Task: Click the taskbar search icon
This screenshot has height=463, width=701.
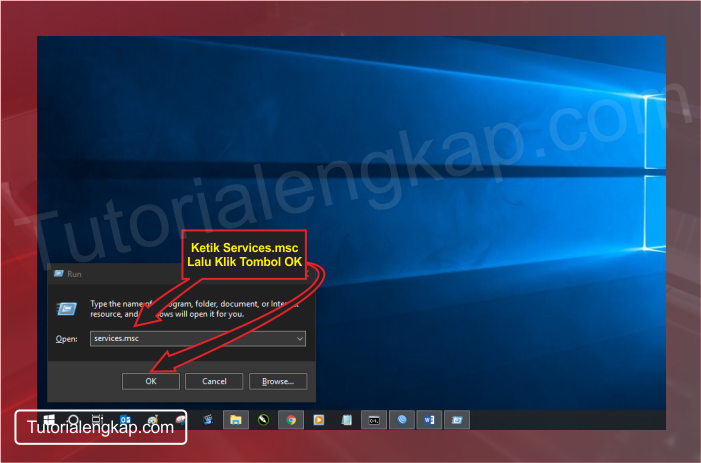Action: 73,419
